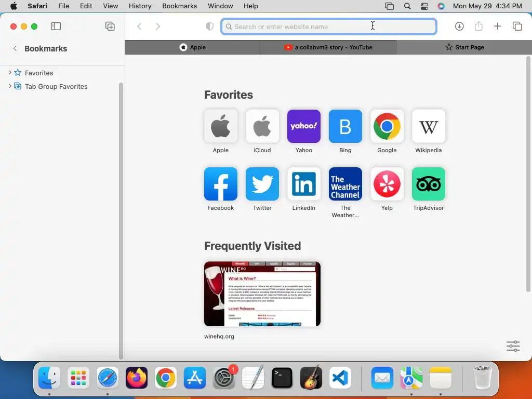Add a new tab with plus button

click(497, 26)
